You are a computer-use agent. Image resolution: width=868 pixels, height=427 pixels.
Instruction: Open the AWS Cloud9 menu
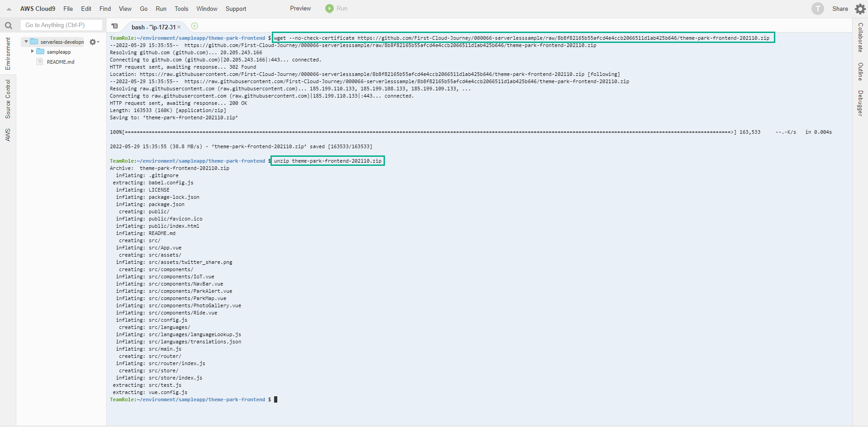pyautogui.click(x=38, y=9)
